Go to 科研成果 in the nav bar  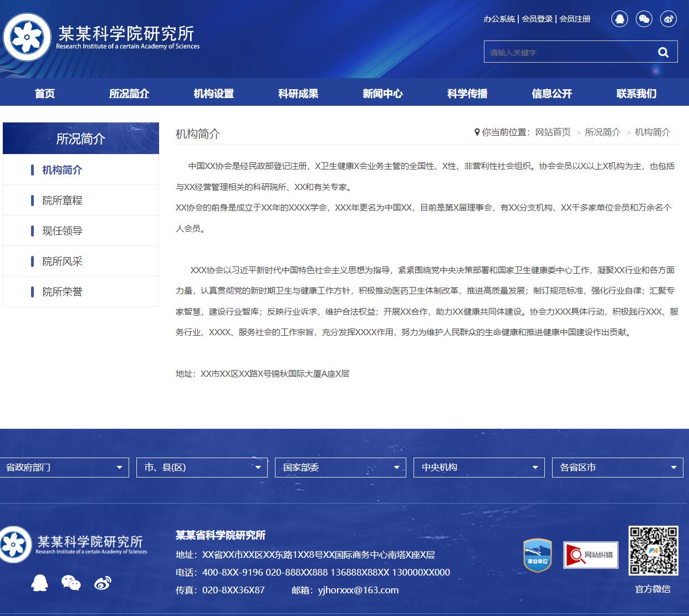pos(298,94)
